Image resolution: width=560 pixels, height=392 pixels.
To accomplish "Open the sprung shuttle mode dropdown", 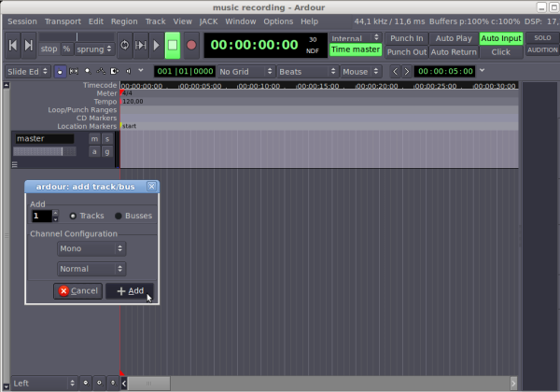I will 94,49.
